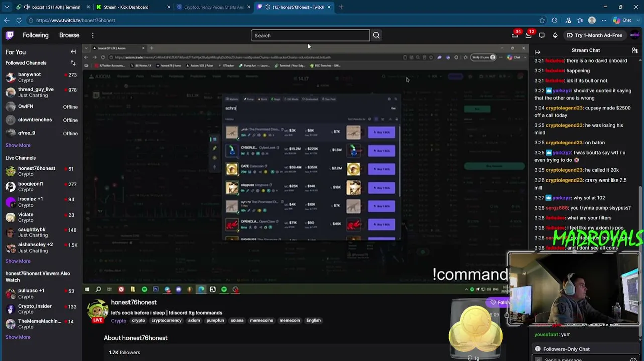Open the user avatar menu on Twitch
Image resolution: width=644 pixels, height=361 pixels.
635,35
